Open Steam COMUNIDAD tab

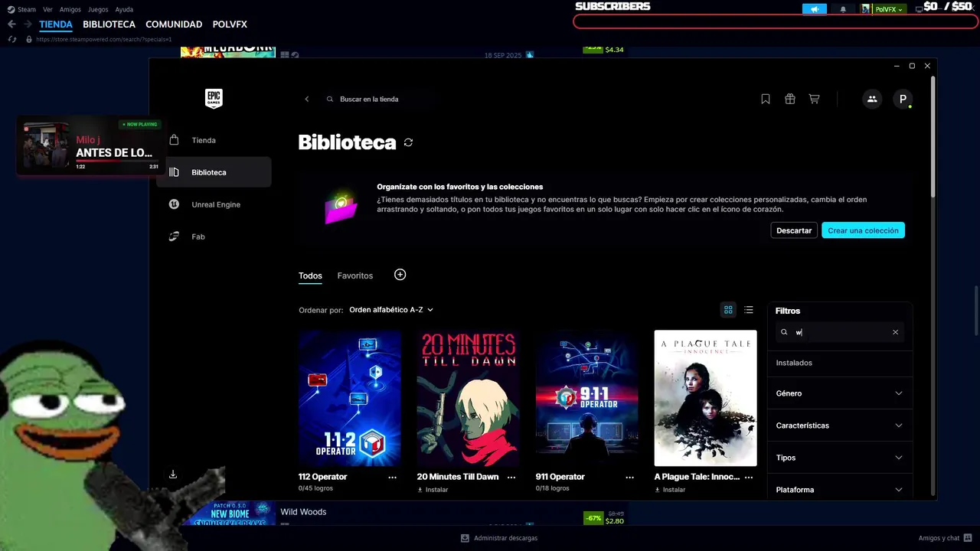click(174, 24)
